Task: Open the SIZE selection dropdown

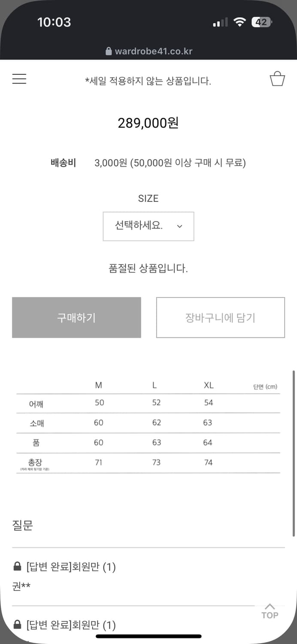Action: 148,226
